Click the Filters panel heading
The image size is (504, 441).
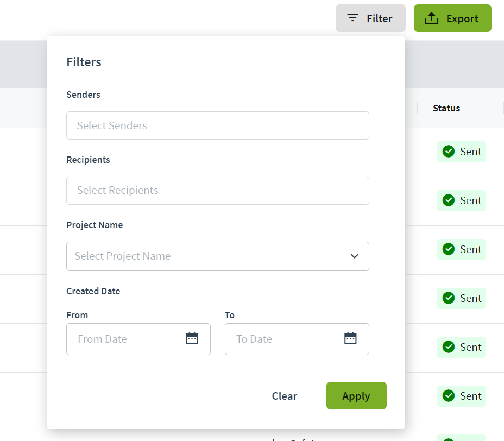pos(84,62)
